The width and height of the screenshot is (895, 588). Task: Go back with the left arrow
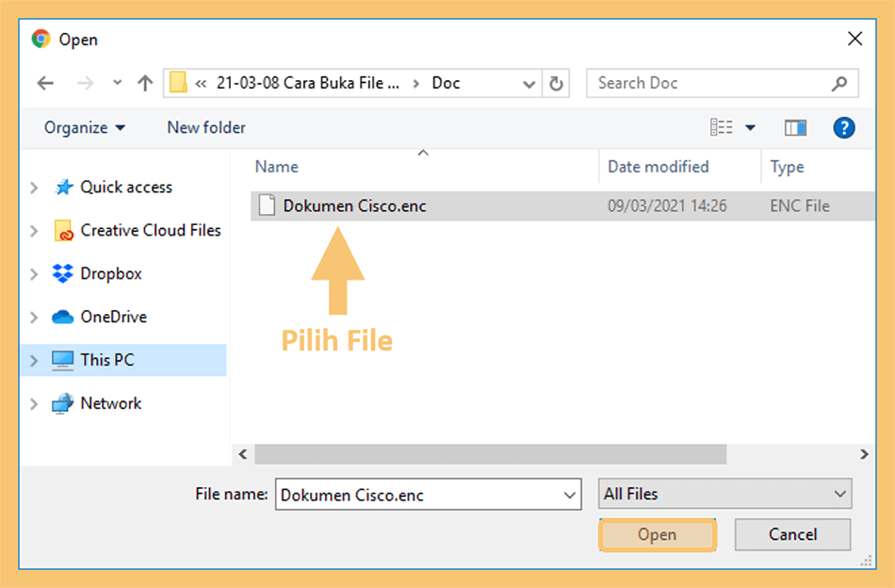click(x=45, y=83)
